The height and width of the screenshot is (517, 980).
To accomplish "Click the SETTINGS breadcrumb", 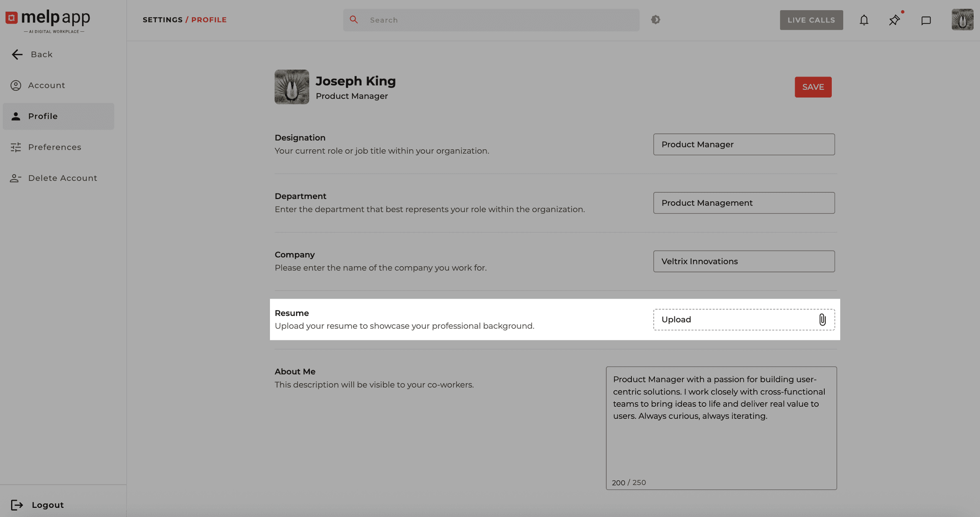I will click(x=162, y=19).
